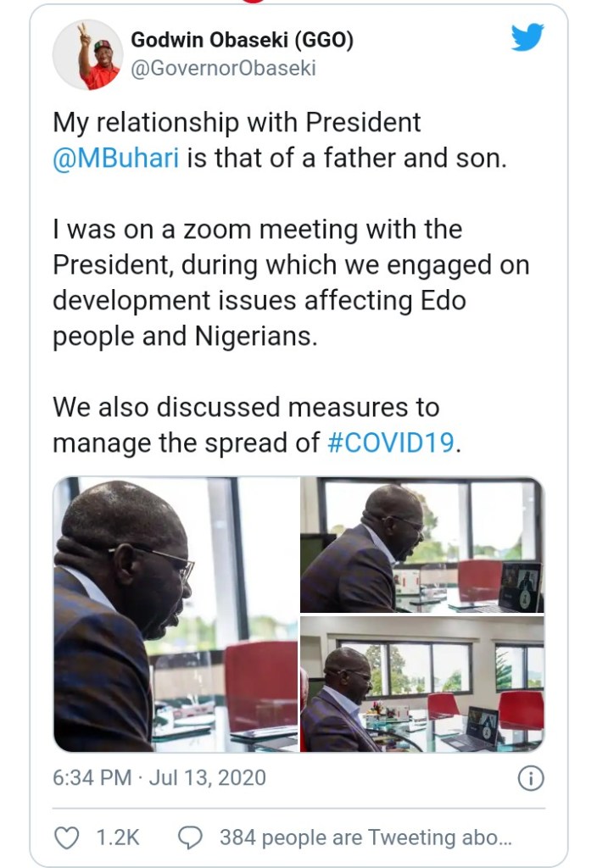Click the "We also discussed measures to" line
This screenshot has height=868, width=597.
[246, 407]
